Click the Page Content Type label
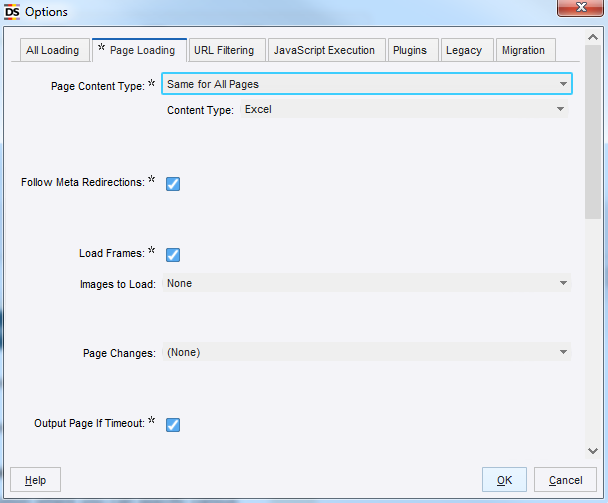This screenshot has height=503, width=608. (x=98, y=86)
